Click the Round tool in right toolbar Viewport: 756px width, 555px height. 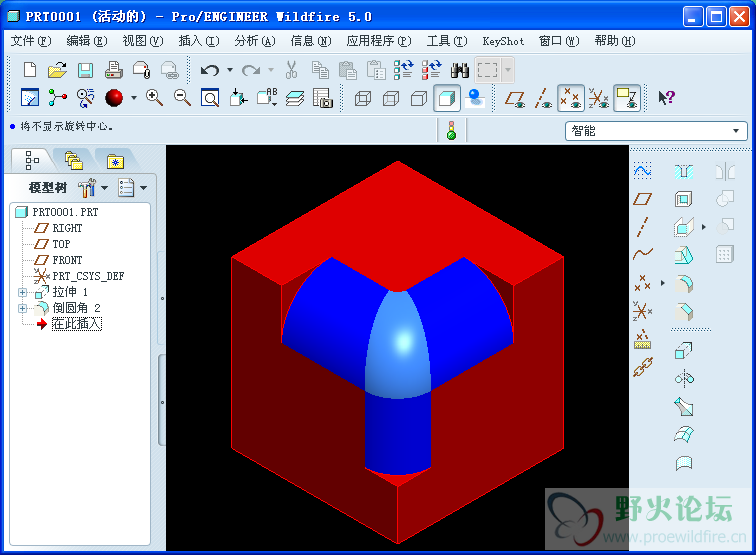click(684, 284)
